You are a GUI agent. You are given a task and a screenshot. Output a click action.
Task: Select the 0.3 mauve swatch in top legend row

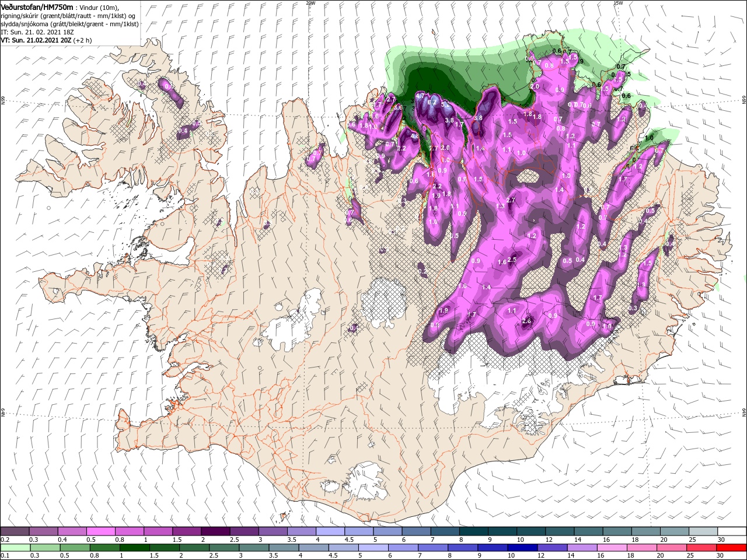point(43,531)
